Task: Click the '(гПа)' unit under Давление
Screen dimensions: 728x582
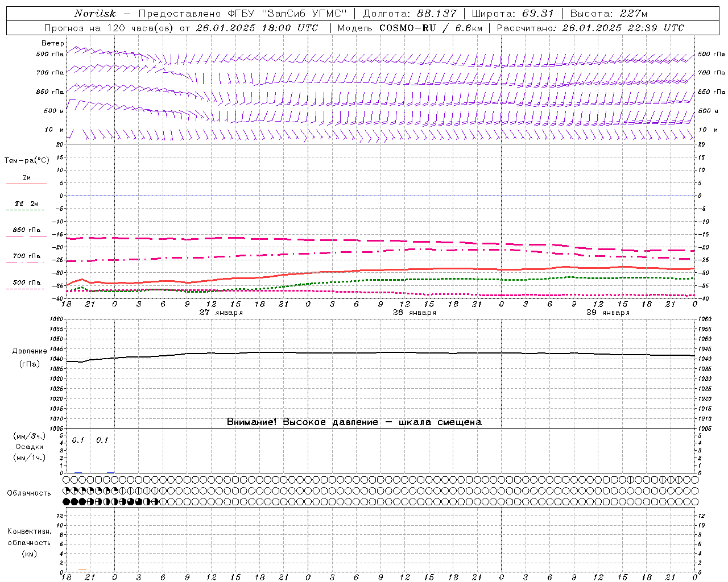Action: (30, 364)
